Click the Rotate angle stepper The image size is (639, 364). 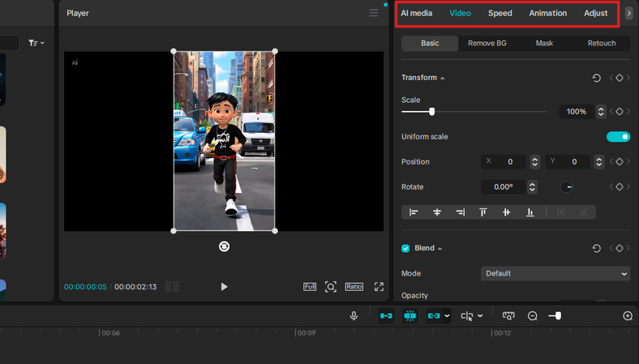(532, 186)
